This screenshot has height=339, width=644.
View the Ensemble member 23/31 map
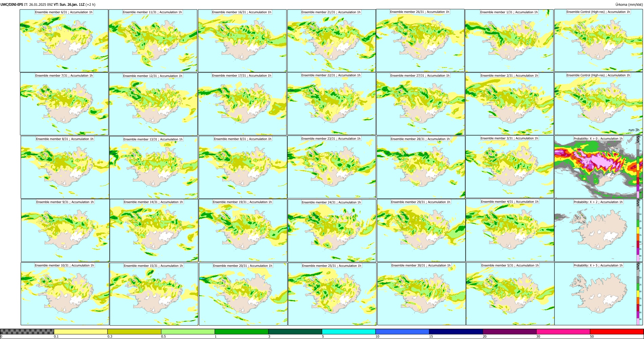[x=332, y=167]
